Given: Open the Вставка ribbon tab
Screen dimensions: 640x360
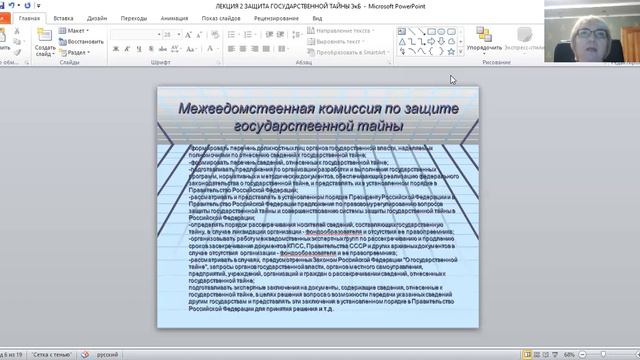Looking at the screenshot, I should click(x=63, y=18).
